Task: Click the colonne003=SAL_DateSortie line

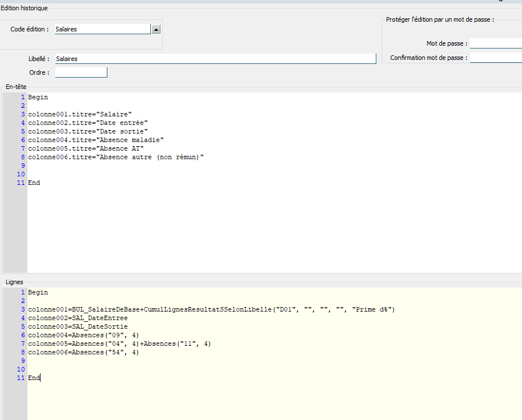Action: coord(78,327)
